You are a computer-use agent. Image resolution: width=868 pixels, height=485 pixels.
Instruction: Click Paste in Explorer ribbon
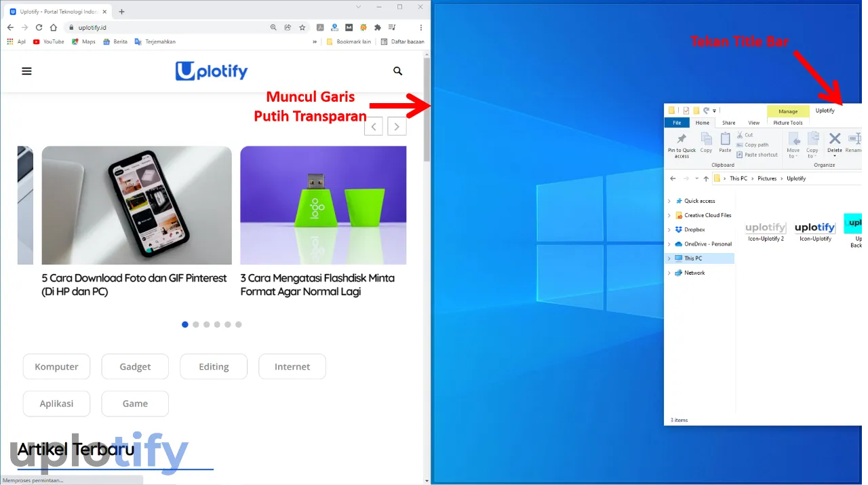(x=725, y=142)
